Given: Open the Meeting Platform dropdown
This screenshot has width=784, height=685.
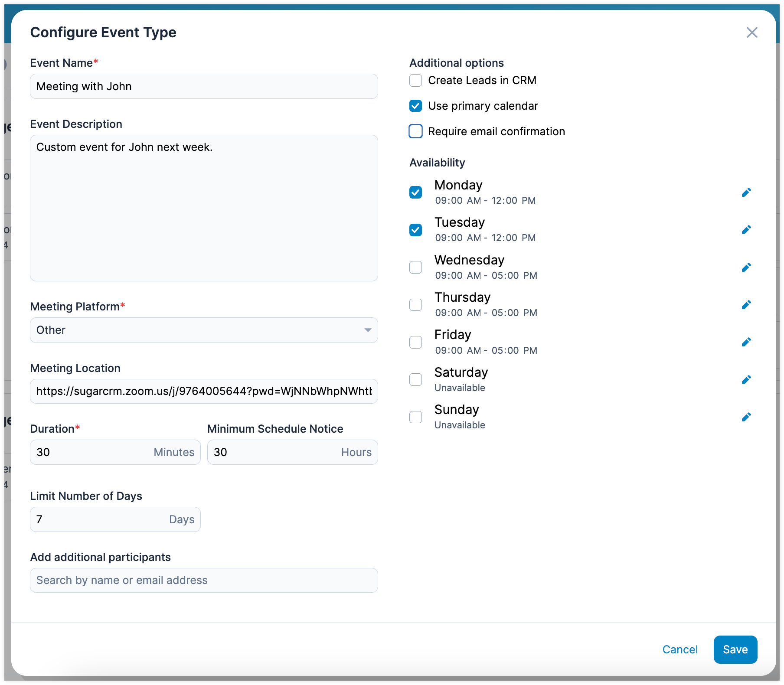Looking at the screenshot, I should (204, 330).
